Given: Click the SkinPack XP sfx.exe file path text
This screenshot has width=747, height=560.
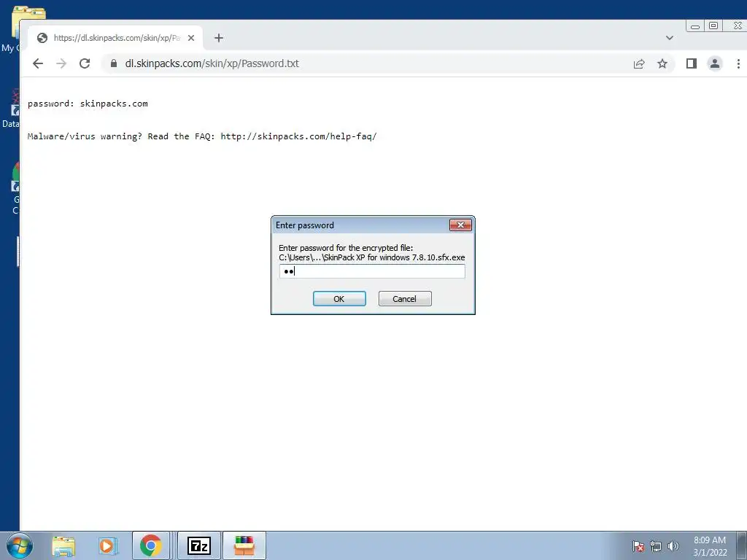Looking at the screenshot, I should [x=371, y=257].
